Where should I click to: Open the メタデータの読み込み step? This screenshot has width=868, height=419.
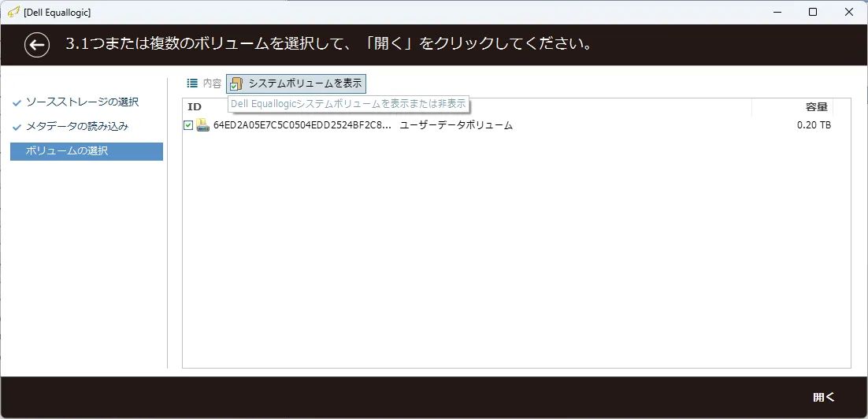pyautogui.click(x=77, y=126)
